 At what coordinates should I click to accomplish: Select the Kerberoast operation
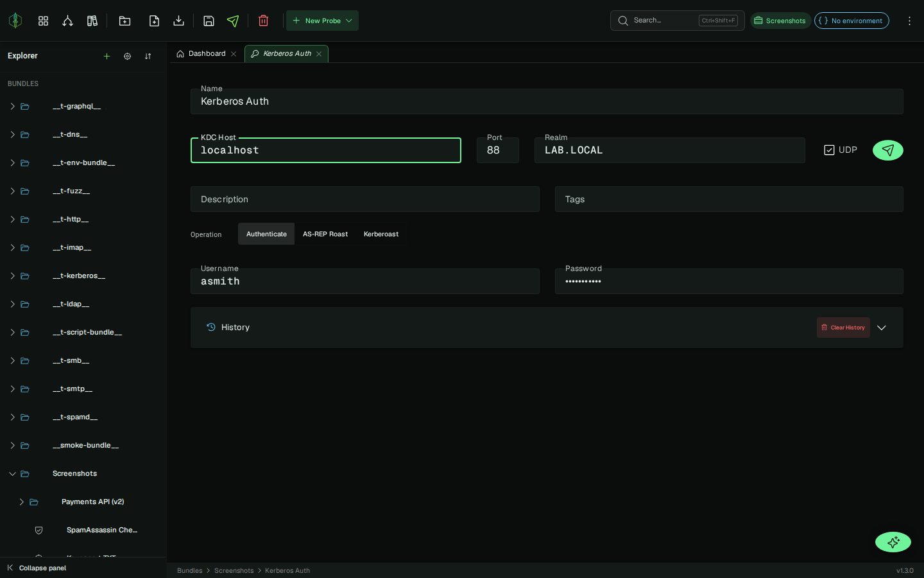click(x=381, y=234)
